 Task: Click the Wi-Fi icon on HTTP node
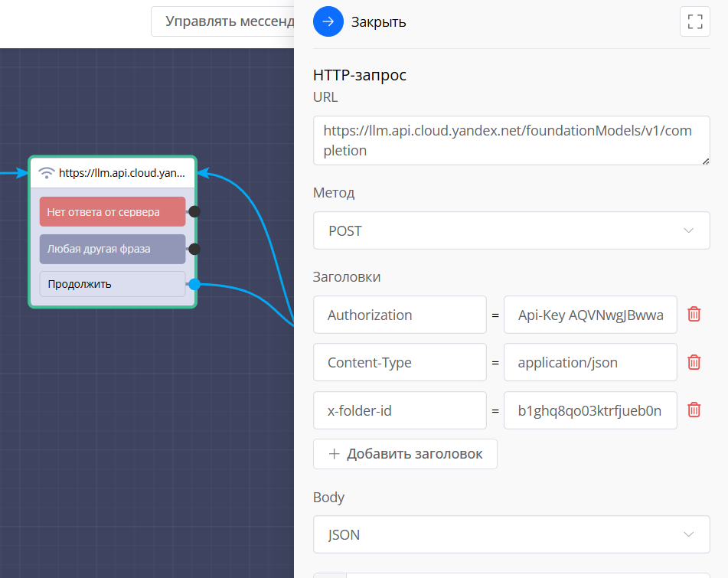[47, 173]
